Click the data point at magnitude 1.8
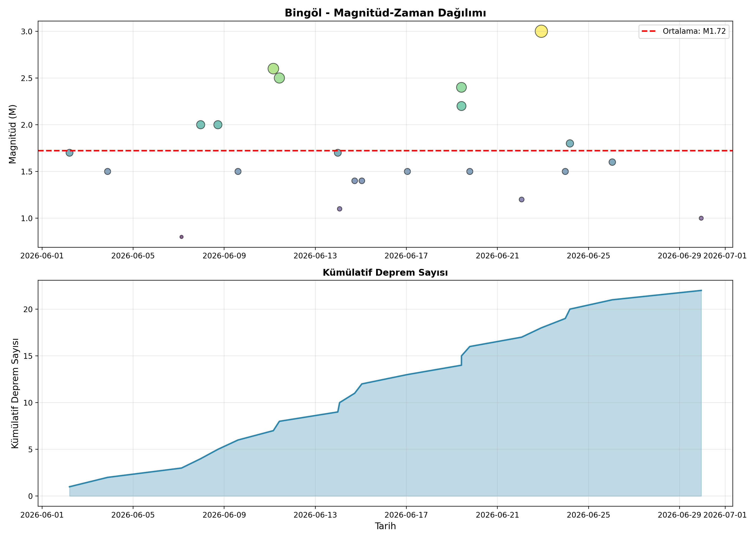Viewport: 756px width, 540px height. click(x=570, y=144)
